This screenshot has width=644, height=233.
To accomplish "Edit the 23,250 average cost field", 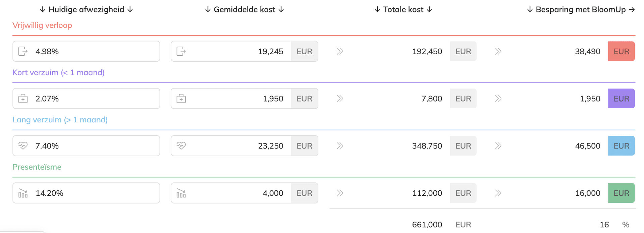I will (231, 146).
